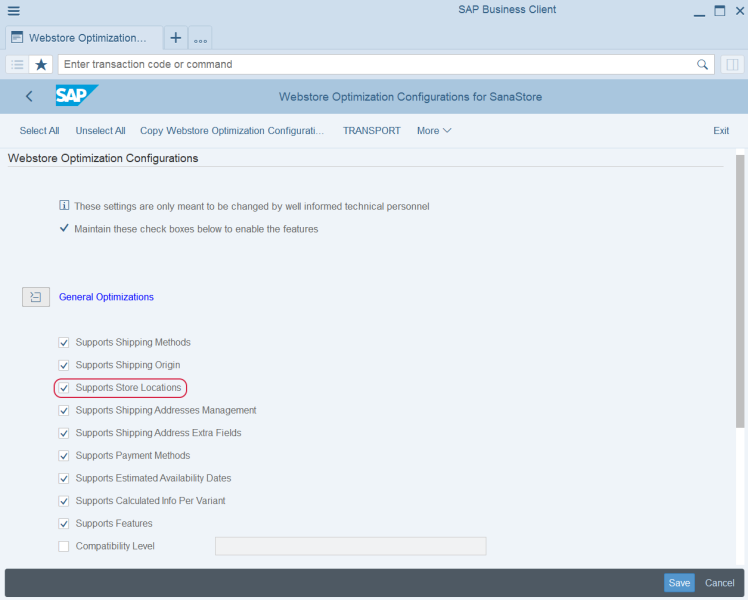
Task: Collapse the General Optimizations section icon
Action: click(x=35, y=297)
